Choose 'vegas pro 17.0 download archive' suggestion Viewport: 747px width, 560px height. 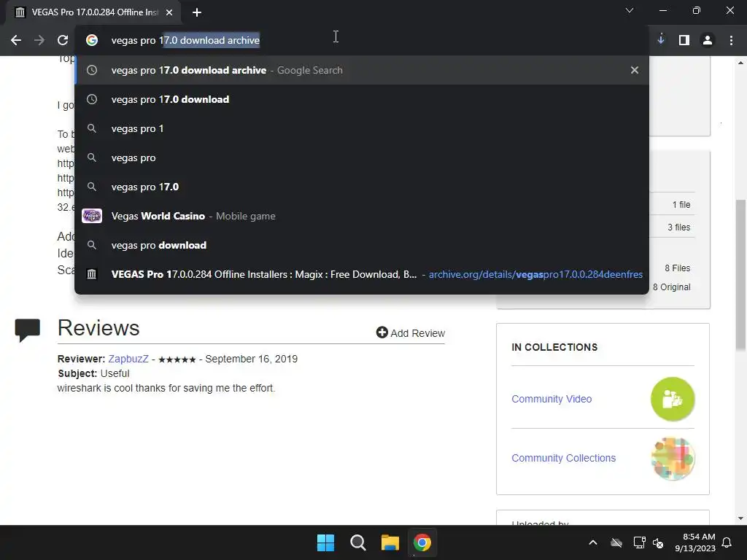click(362, 70)
